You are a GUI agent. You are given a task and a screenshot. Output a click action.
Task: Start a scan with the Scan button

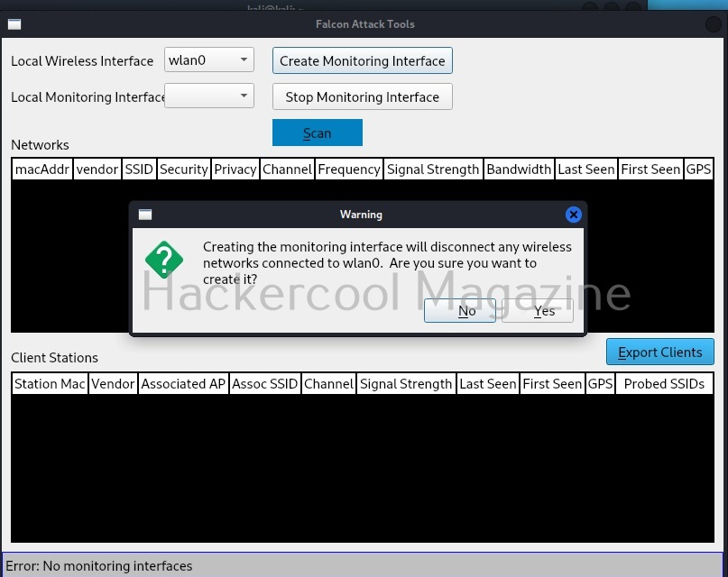point(318,133)
